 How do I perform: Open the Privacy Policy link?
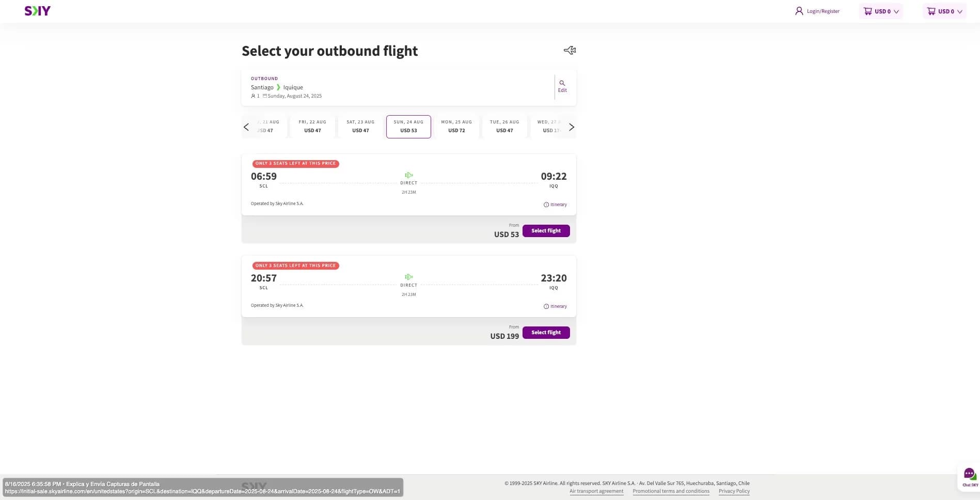(x=734, y=491)
